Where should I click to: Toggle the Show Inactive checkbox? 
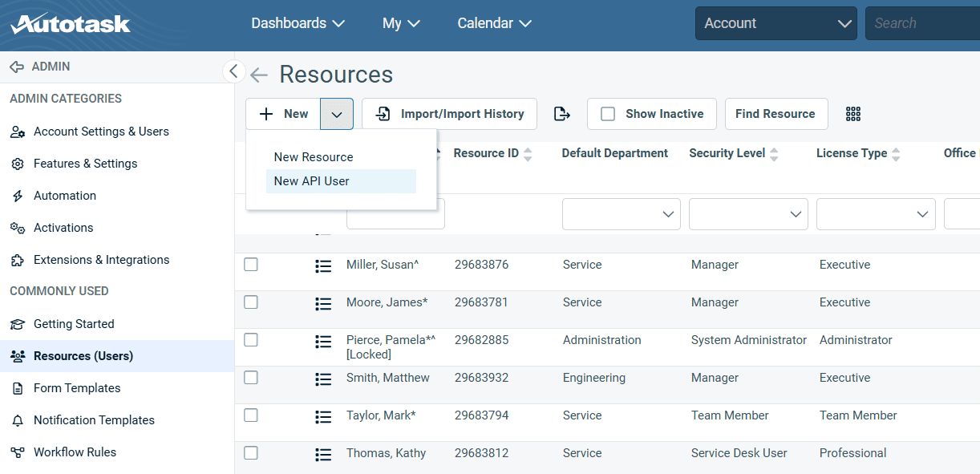coord(608,114)
